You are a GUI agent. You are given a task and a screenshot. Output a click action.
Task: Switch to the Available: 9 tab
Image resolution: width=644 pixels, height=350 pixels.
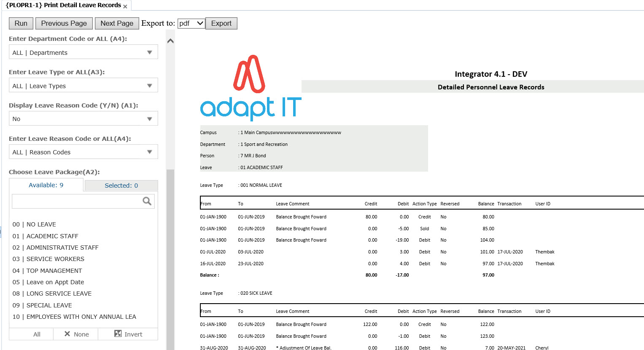(x=46, y=185)
